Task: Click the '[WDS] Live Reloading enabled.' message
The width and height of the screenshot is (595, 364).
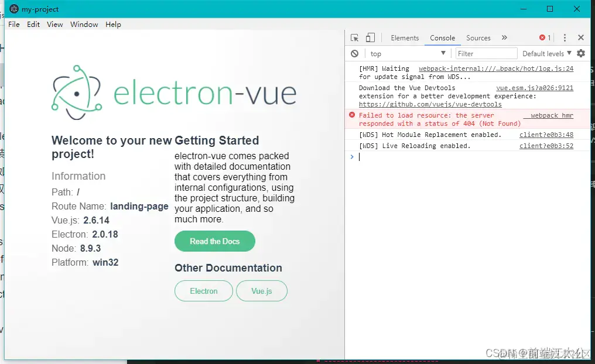Action: [x=415, y=146]
